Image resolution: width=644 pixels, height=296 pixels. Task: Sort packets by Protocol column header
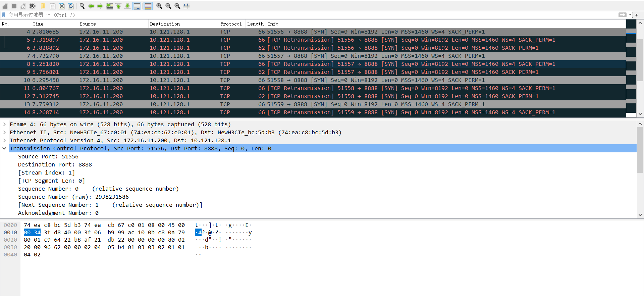(x=232, y=24)
